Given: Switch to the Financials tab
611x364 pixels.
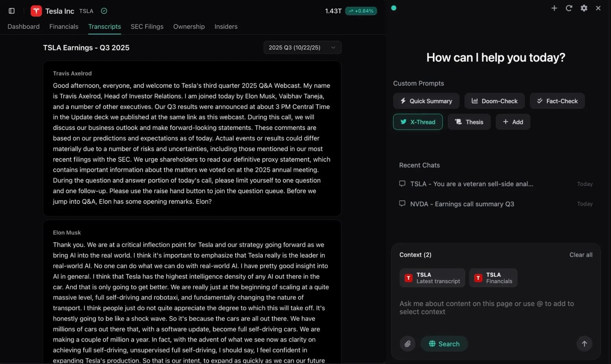Looking at the screenshot, I should pos(63,27).
